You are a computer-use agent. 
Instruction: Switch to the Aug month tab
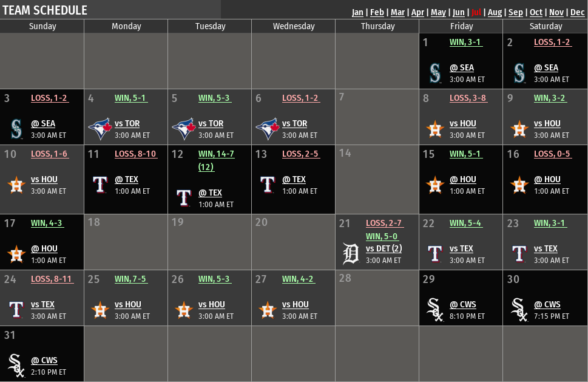pyautogui.click(x=495, y=12)
